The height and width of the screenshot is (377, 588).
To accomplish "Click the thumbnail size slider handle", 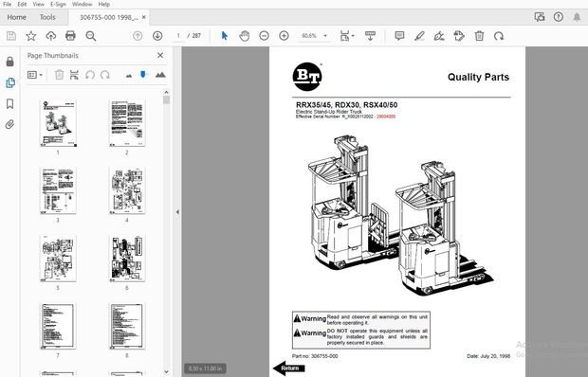I will 143,75.
